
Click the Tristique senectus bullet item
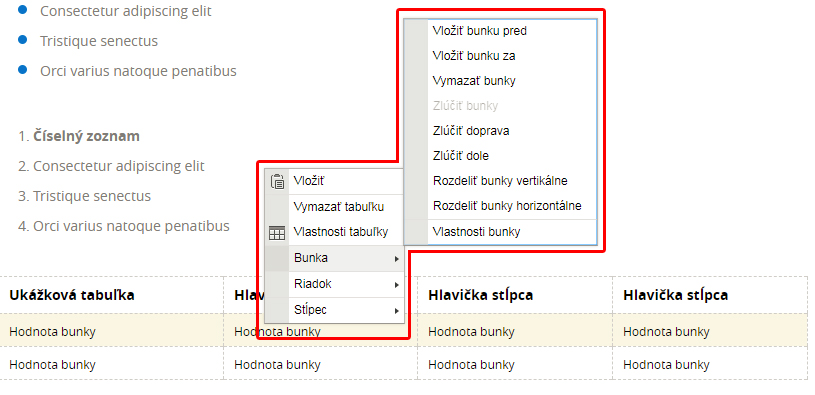99,41
